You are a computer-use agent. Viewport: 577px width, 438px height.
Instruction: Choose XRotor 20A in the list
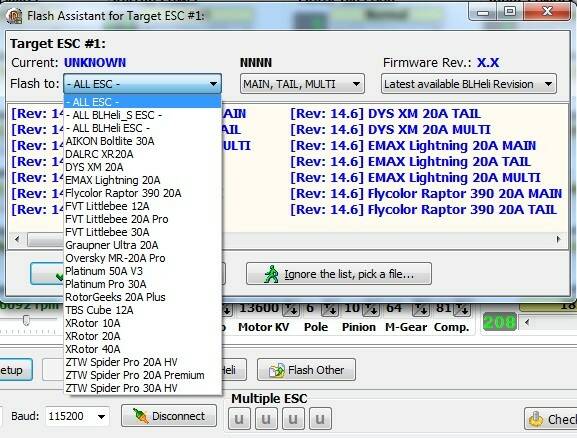click(x=142, y=336)
